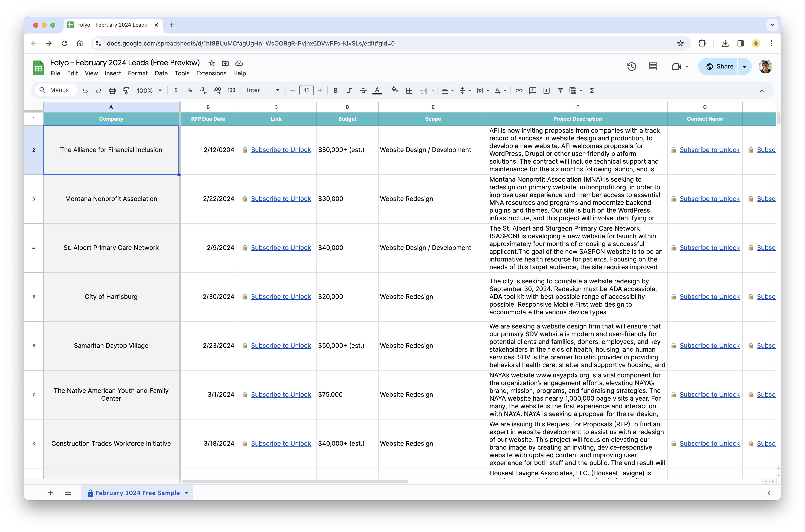Open the comment history panel
The image size is (805, 532).
click(652, 67)
